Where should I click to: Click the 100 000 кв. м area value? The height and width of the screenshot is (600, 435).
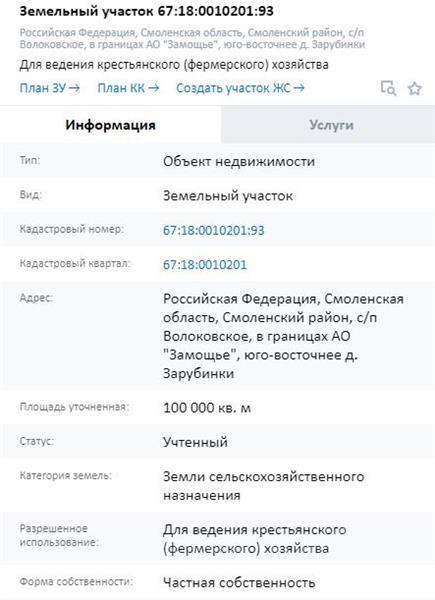coord(207,408)
